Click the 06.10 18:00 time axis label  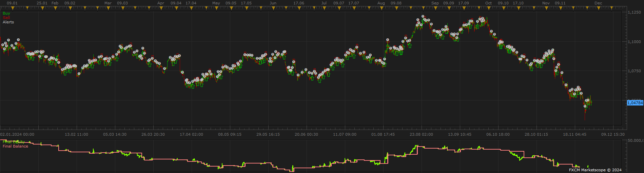click(x=498, y=134)
